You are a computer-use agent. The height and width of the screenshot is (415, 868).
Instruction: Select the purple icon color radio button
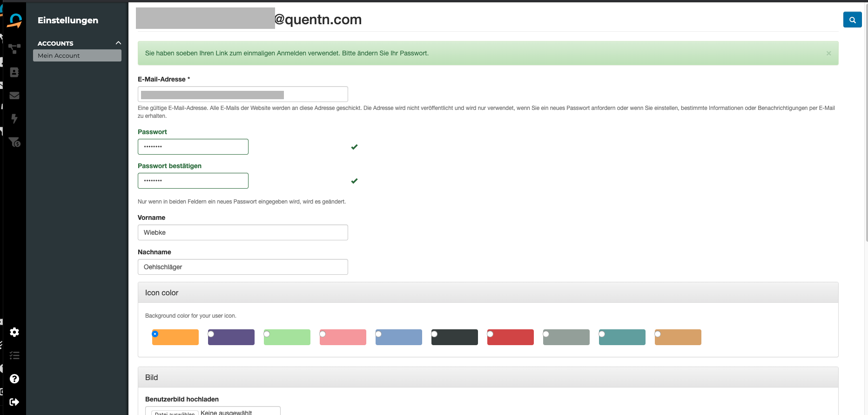point(211,334)
